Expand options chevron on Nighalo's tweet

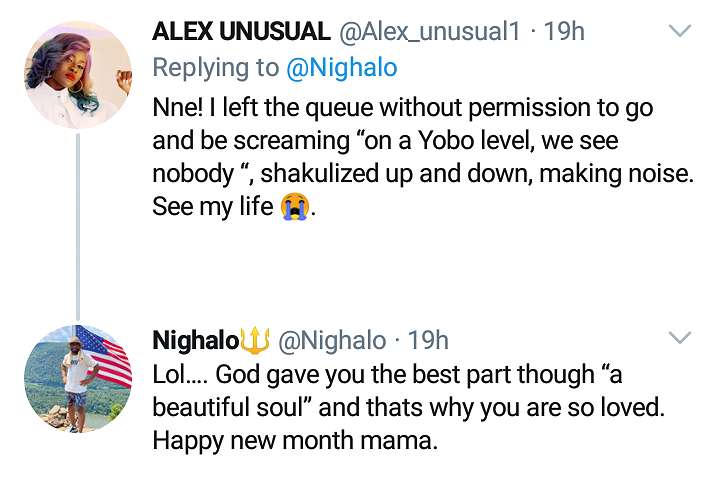pos(680,338)
